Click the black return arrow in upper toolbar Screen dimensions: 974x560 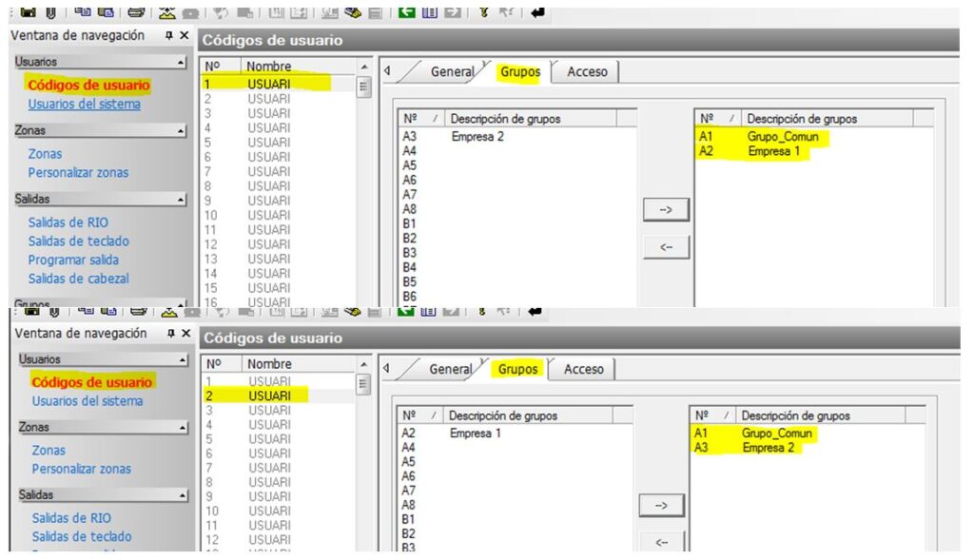coord(537,11)
